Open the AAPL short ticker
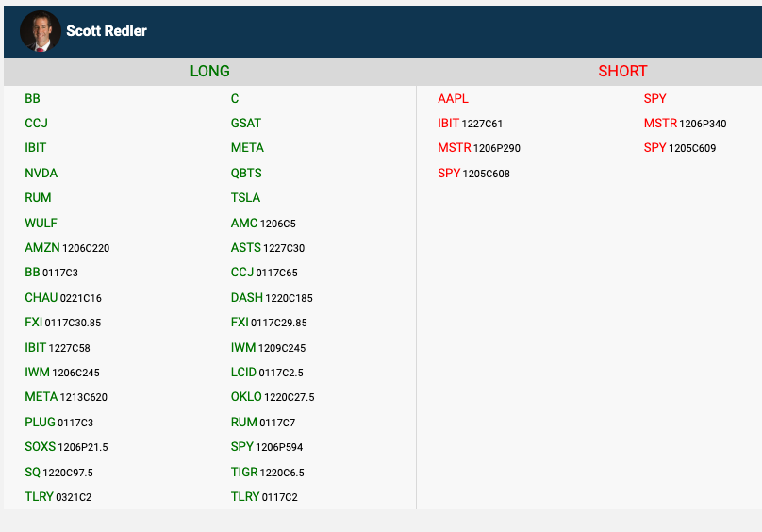The width and height of the screenshot is (762, 532). (453, 99)
